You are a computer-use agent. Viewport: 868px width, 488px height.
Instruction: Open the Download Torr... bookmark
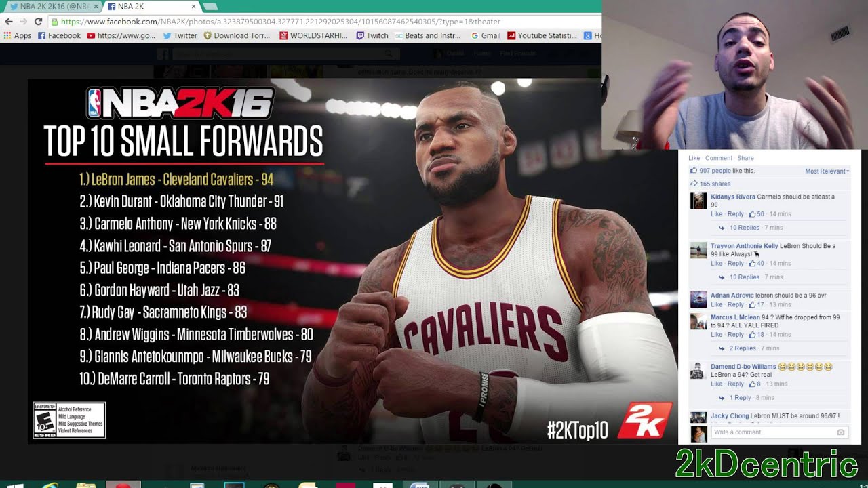pyautogui.click(x=237, y=35)
